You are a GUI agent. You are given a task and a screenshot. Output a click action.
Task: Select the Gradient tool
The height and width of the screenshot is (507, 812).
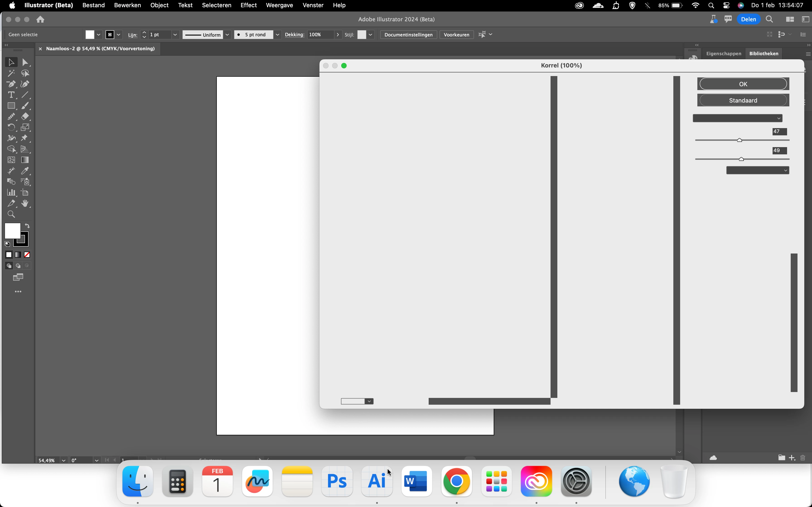click(25, 160)
